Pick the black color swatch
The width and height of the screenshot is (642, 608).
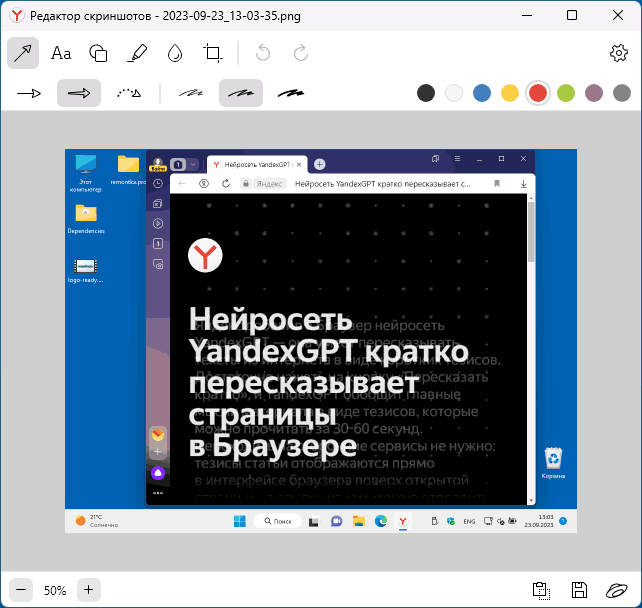(x=426, y=93)
